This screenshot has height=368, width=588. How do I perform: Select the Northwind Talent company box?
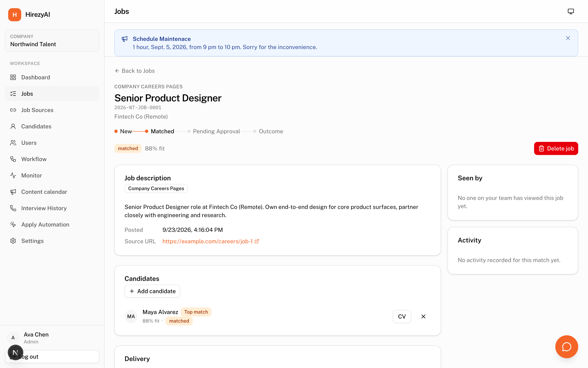click(52, 41)
